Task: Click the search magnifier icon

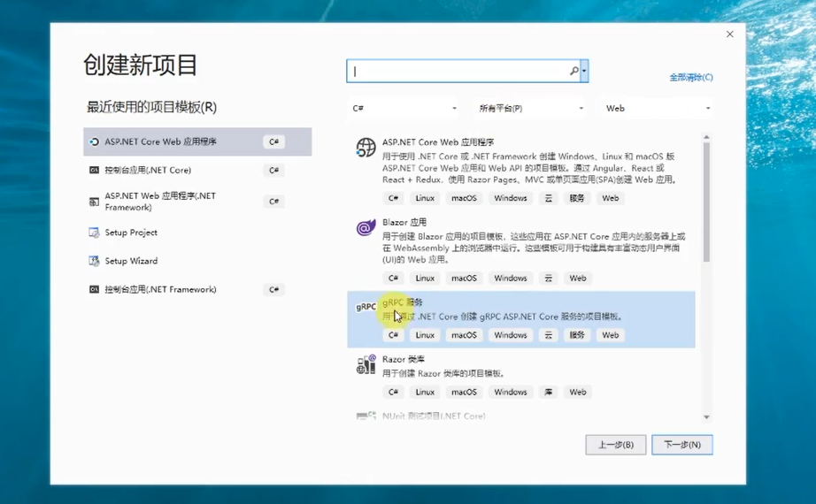Action: (x=574, y=71)
